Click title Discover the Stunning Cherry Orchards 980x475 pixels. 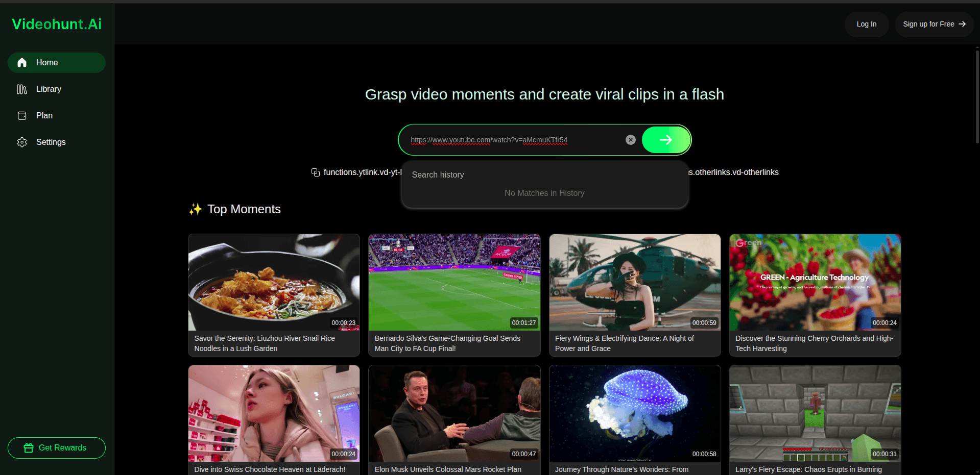814,343
